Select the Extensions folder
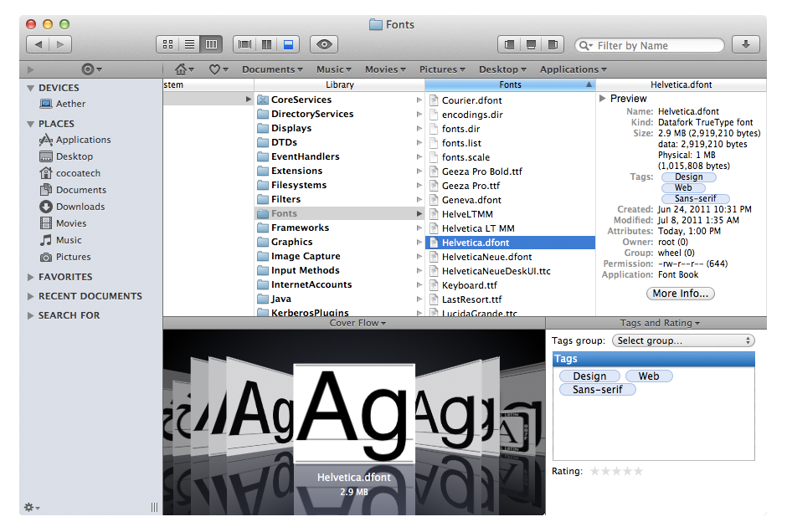 tap(339, 171)
